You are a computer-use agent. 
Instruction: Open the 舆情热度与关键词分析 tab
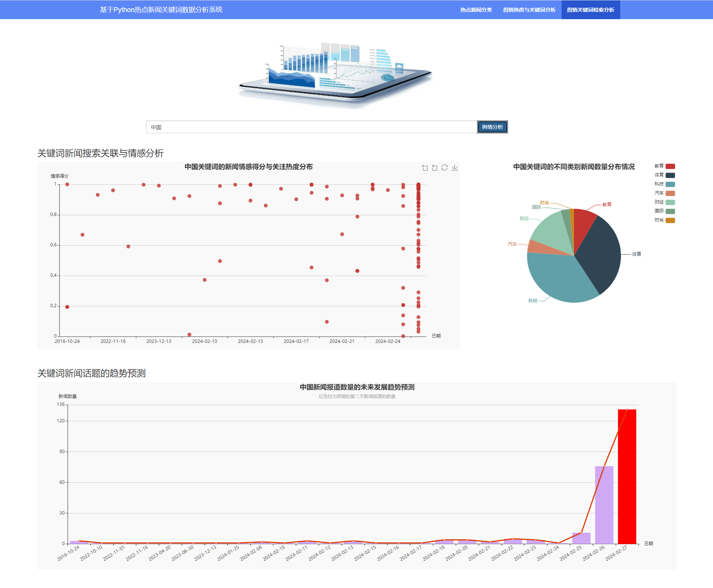(x=529, y=10)
